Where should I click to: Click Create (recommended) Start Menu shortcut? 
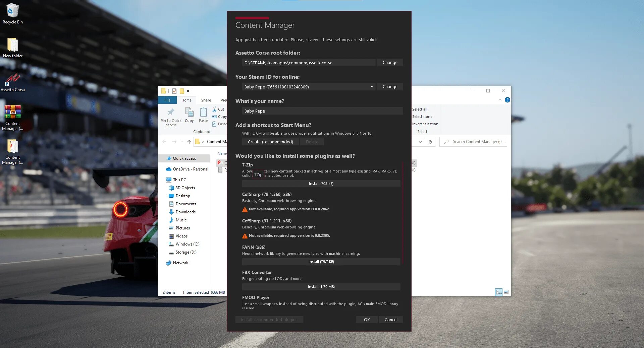[x=270, y=142]
